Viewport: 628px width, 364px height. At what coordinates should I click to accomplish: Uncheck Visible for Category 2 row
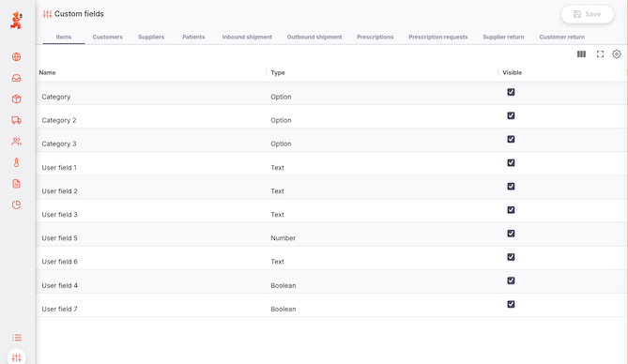click(511, 115)
